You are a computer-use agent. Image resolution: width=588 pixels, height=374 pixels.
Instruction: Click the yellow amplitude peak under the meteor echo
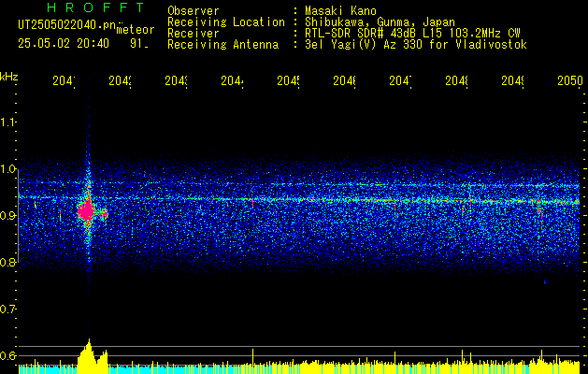[x=89, y=354]
